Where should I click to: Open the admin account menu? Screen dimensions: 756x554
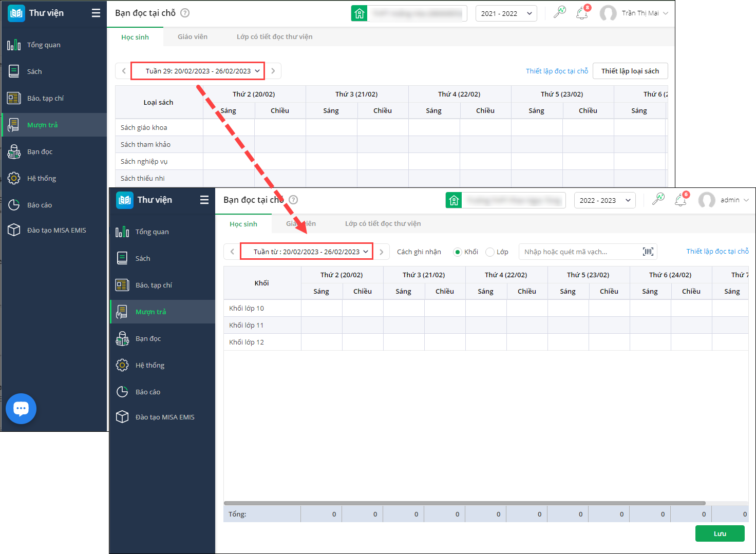[x=724, y=200]
